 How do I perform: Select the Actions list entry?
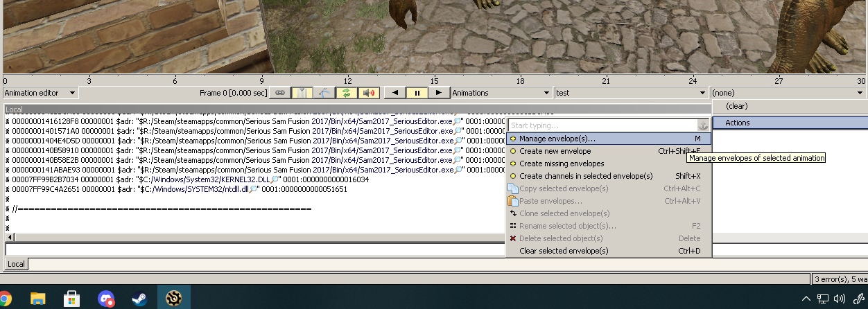pyautogui.click(x=790, y=123)
